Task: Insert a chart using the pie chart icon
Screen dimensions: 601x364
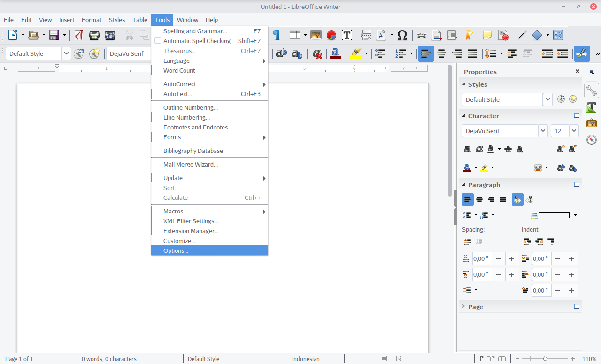Action: click(x=331, y=35)
